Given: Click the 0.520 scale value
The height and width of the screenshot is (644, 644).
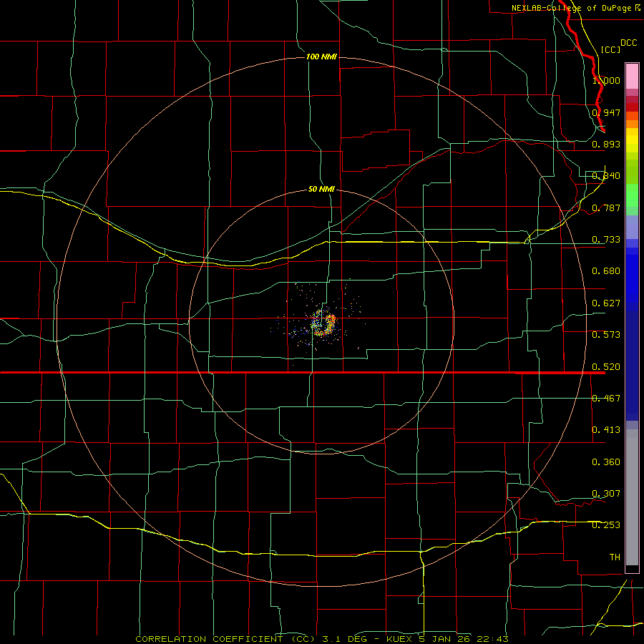Looking at the screenshot, I should 606,367.
